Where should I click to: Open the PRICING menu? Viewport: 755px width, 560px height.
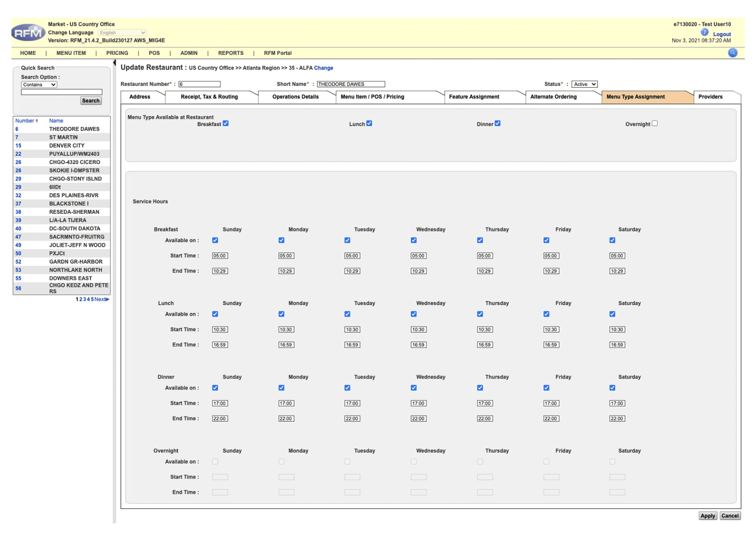click(x=117, y=53)
